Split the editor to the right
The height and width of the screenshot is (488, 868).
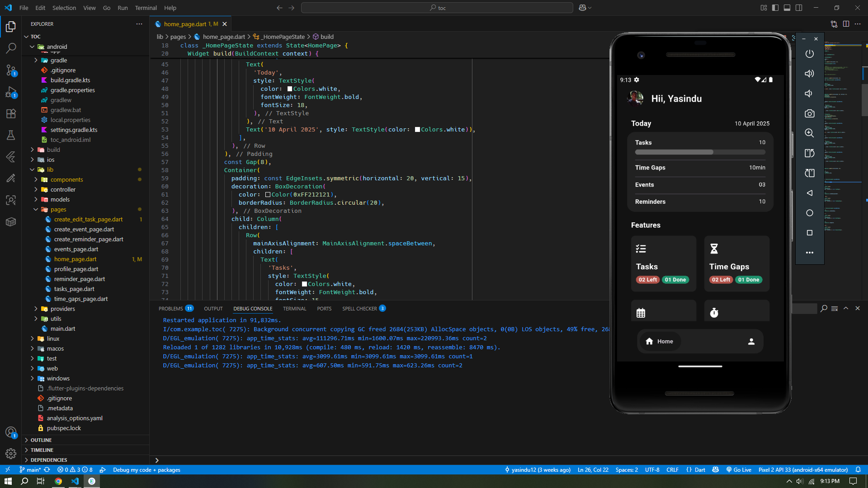click(x=846, y=24)
